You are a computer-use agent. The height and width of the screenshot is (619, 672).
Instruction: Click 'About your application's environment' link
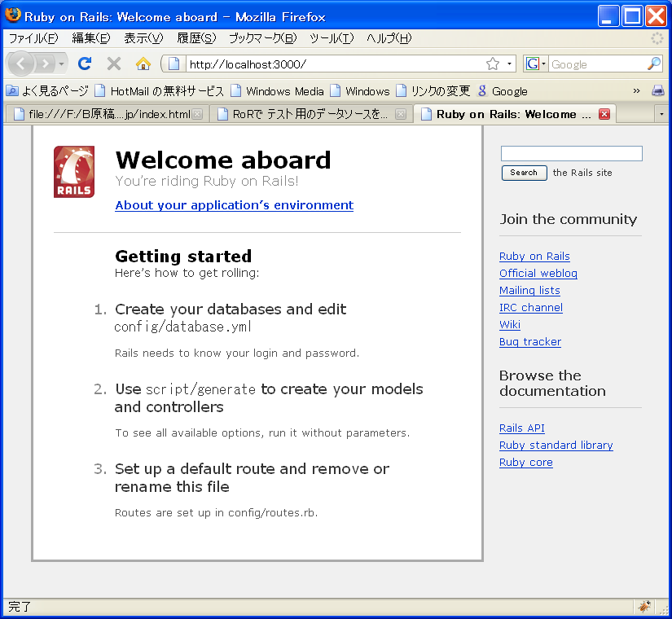234,205
